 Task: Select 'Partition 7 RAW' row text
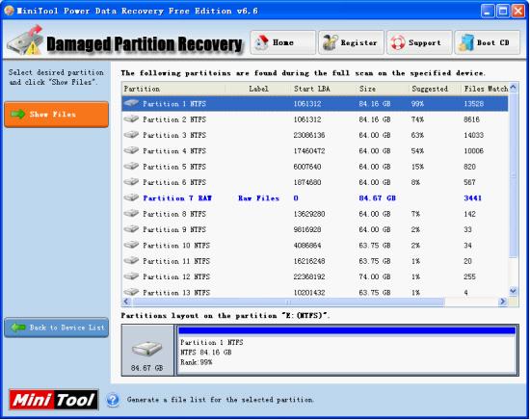(177, 198)
